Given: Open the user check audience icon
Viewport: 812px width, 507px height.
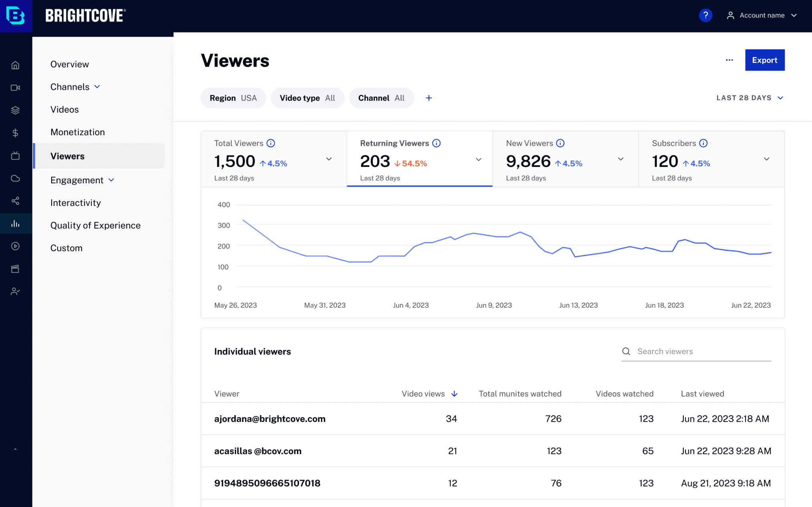Looking at the screenshot, I should 15,291.
